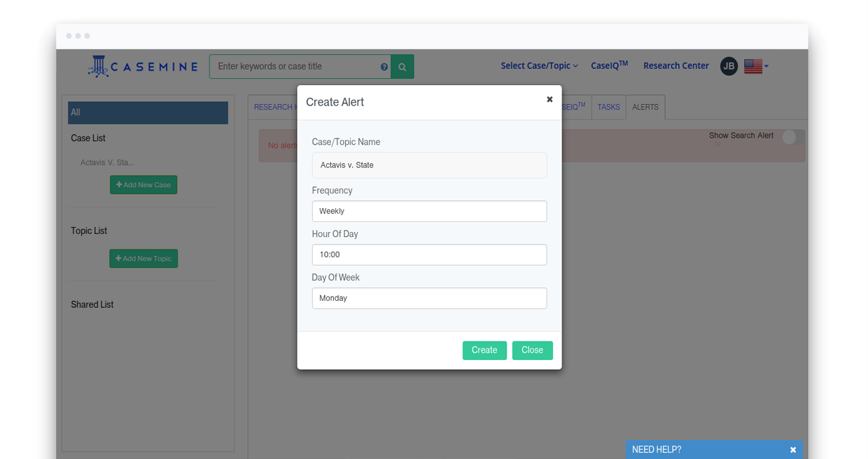Click the Create button
868x459 pixels.
coord(484,350)
